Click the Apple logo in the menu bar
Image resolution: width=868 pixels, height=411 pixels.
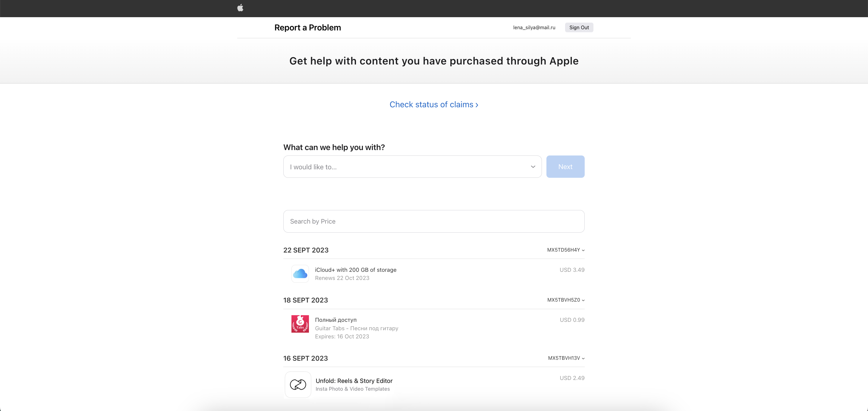241,8
